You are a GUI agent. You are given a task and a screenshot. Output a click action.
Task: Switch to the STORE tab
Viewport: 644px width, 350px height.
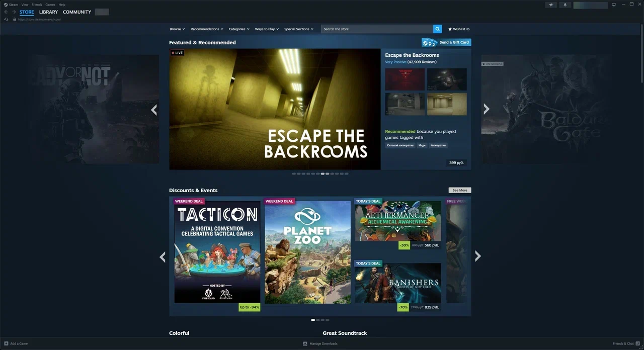(27, 12)
